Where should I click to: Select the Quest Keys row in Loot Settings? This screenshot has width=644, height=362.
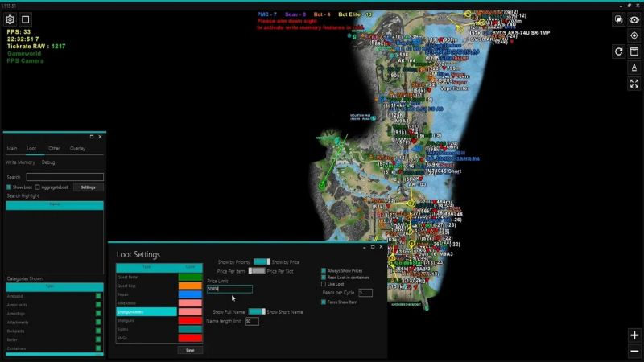pyautogui.click(x=147, y=286)
